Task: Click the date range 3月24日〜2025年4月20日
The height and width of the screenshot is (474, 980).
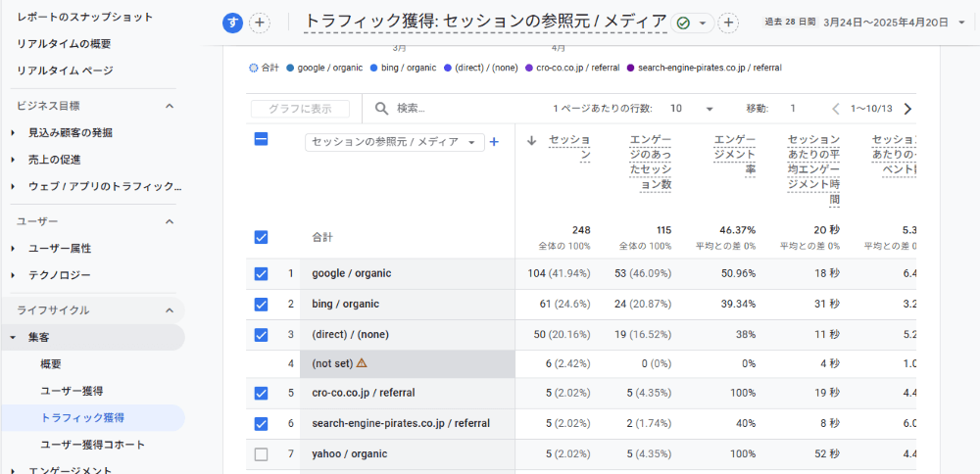Action: point(886,23)
